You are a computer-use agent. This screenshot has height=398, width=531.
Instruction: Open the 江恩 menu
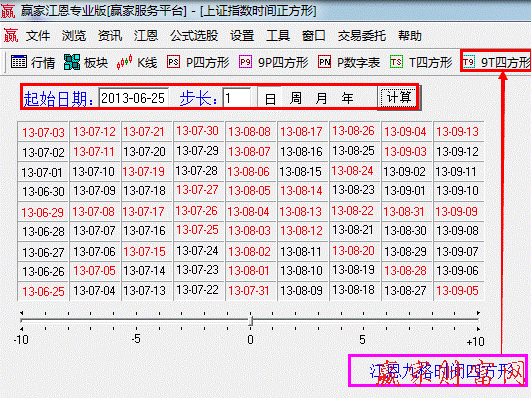[x=146, y=35]
